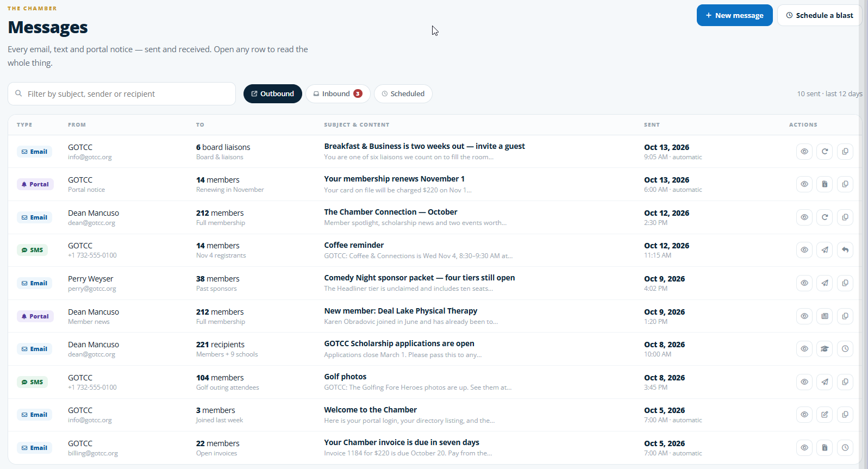
Task: Newspaper icon on Deal Lake Physical Therapy row
Action: click(x=825, y=316)
